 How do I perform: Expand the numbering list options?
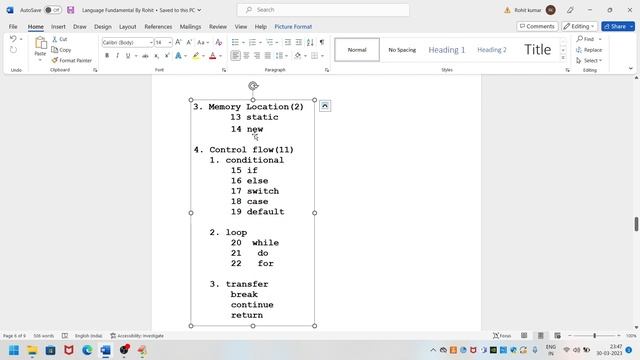click(260, 42)
